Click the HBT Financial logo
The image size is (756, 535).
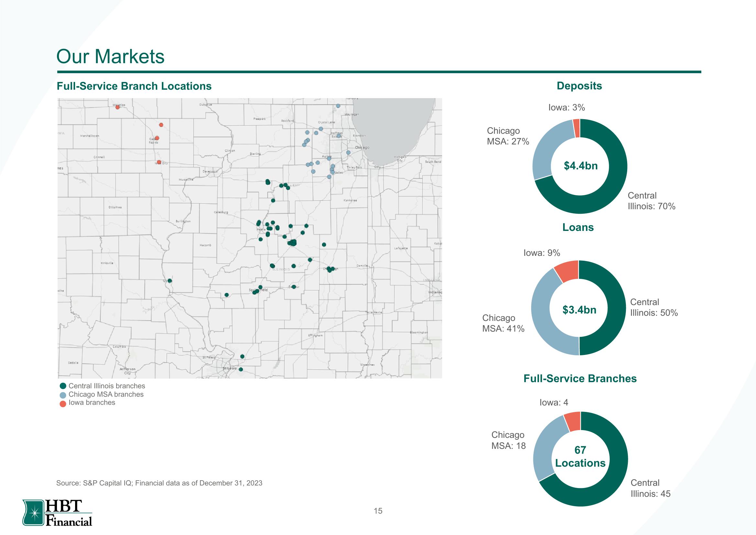pyautogui.click(x=57, y=513)
